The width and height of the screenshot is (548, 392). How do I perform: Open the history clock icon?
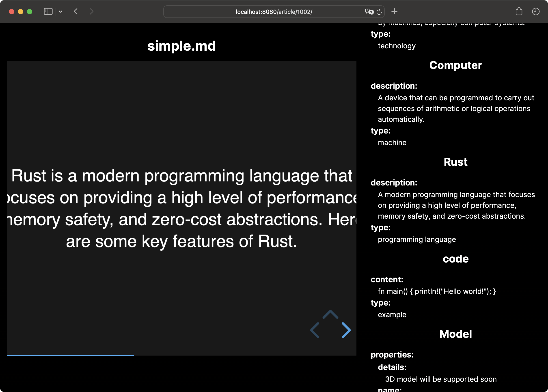(535, 12)
